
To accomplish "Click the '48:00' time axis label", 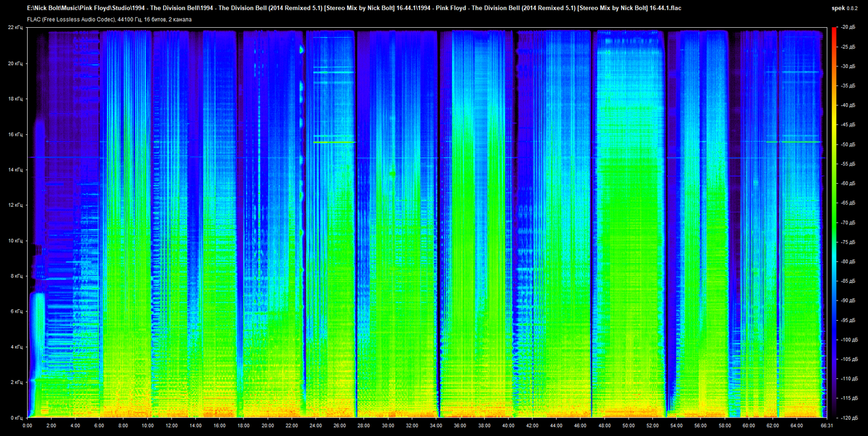I will [x=603, y=427].
